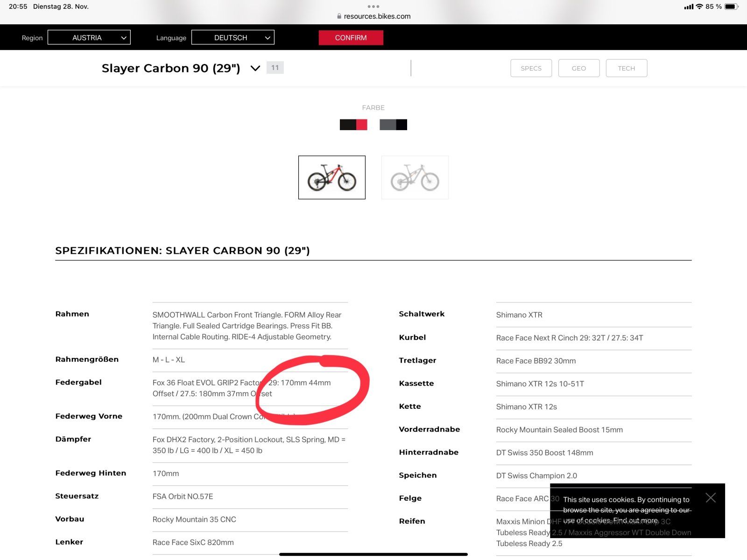The width and height of the screenshot is (747, 560).
Task: Click the 'Federgabel' spec label
Action: [78, 382]
